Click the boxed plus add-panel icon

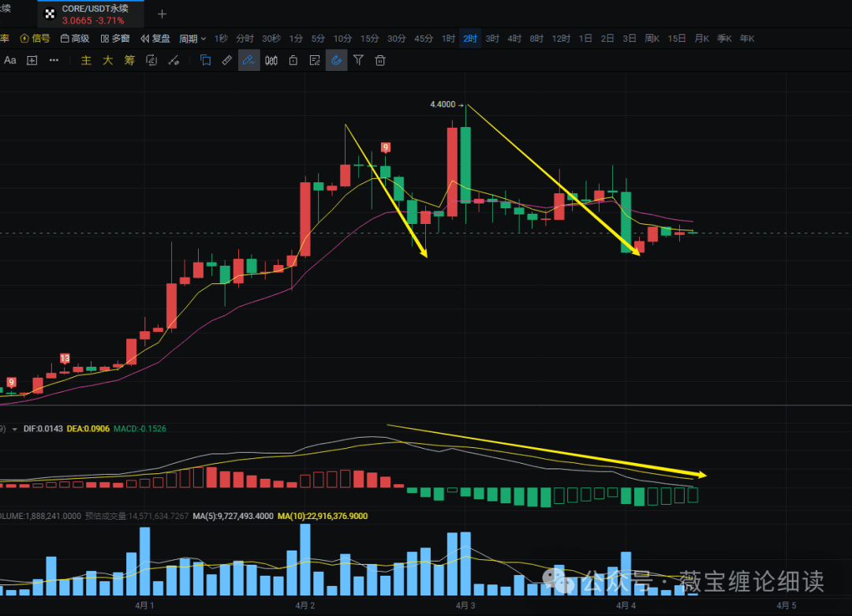pos(32,60)
